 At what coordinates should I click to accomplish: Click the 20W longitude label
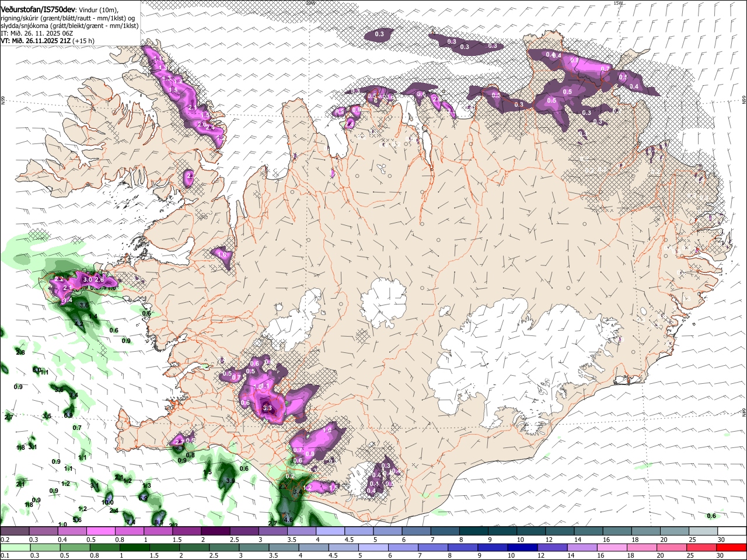pos(310,2)
